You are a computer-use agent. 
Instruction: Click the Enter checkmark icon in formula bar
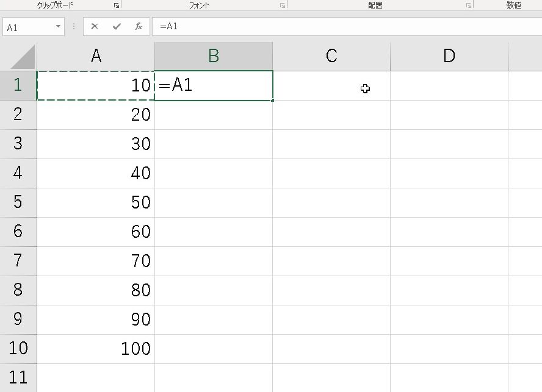click(x=117, y=26)
